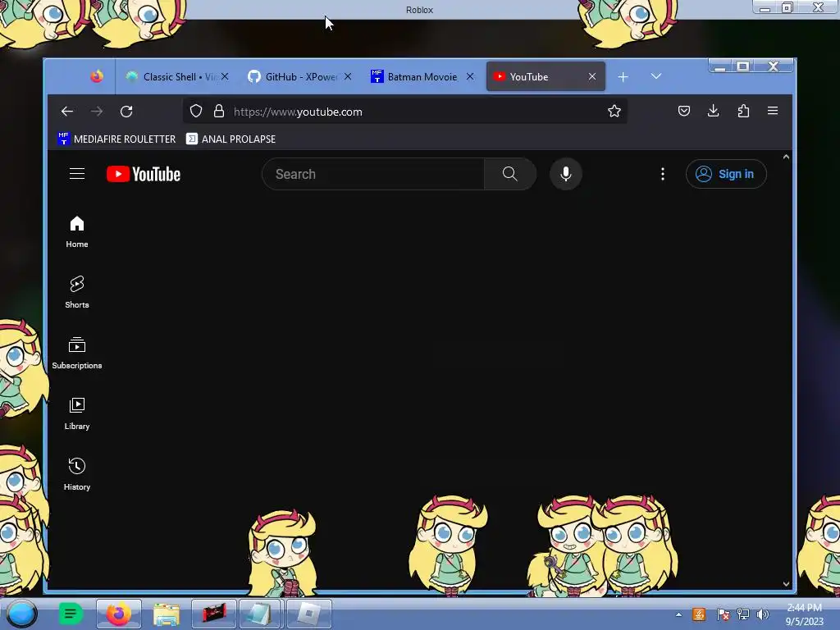Click the YouTube search magnifier button
The width and height of the screenshot is (840, 630).
point(510,174)
